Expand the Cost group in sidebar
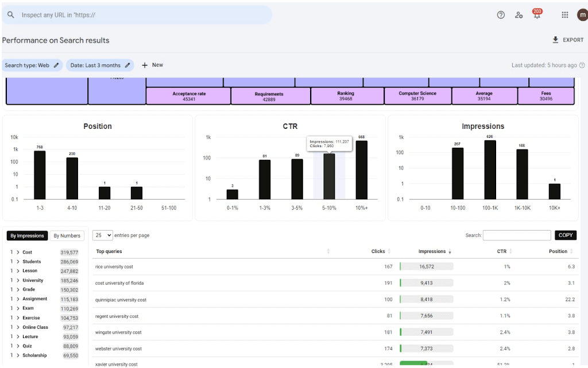This screenshot has width=588, height=368. coord(18,252)
